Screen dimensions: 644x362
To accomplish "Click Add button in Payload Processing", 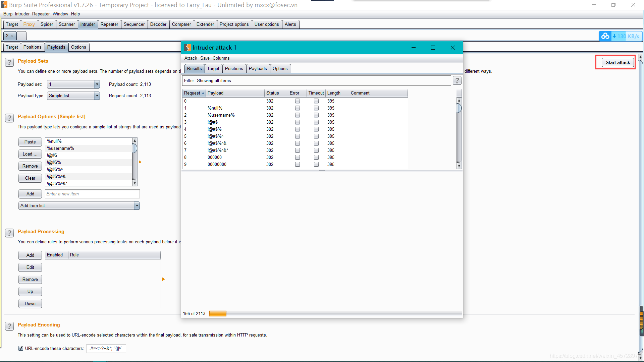I will 30,255.
